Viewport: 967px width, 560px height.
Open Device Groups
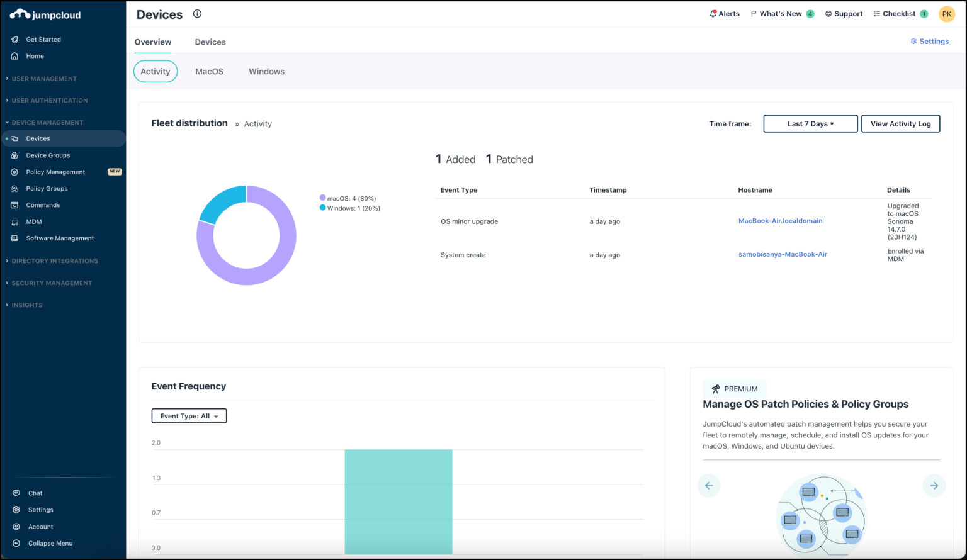48,155
